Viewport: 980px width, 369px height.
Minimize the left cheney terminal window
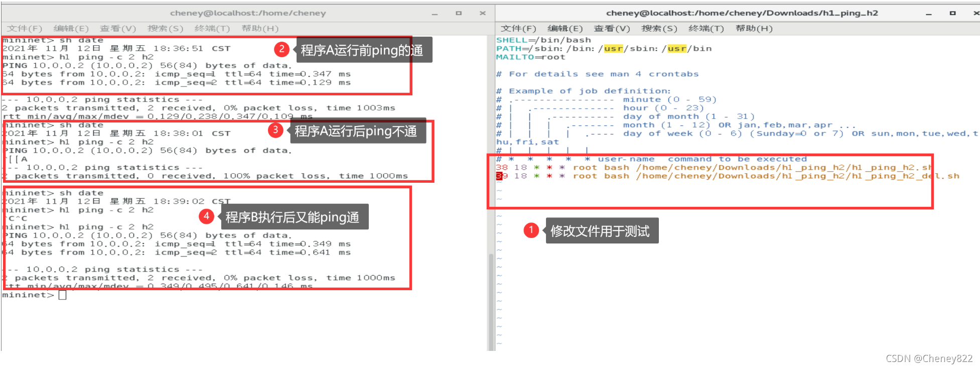pyautogui.click(x=435, y=14)
